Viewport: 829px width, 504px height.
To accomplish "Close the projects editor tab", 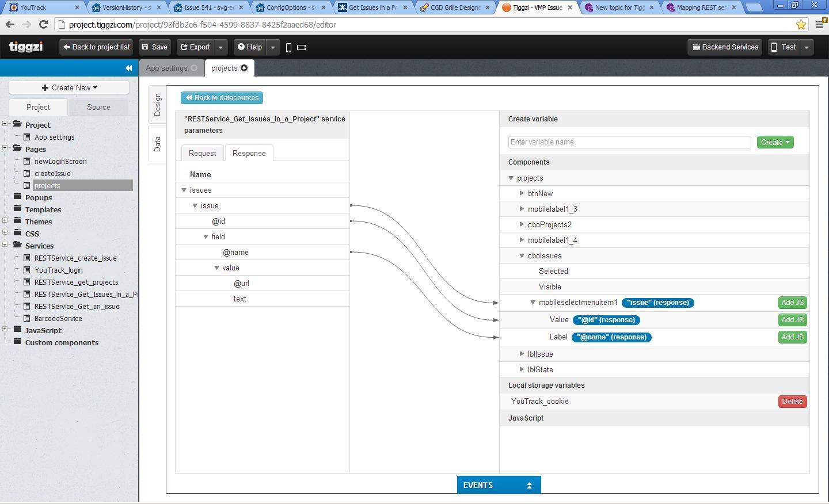I will pos(244,68).
